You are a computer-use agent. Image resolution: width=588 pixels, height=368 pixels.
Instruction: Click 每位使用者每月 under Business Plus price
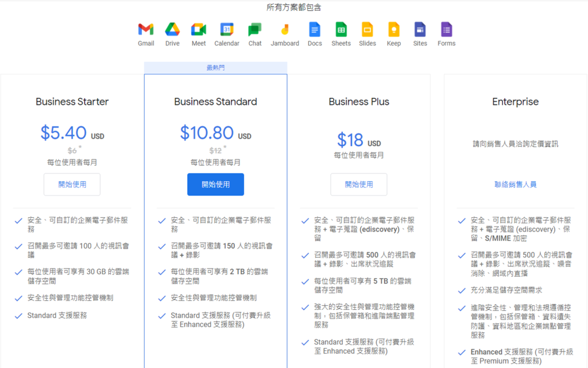point(359,155)
